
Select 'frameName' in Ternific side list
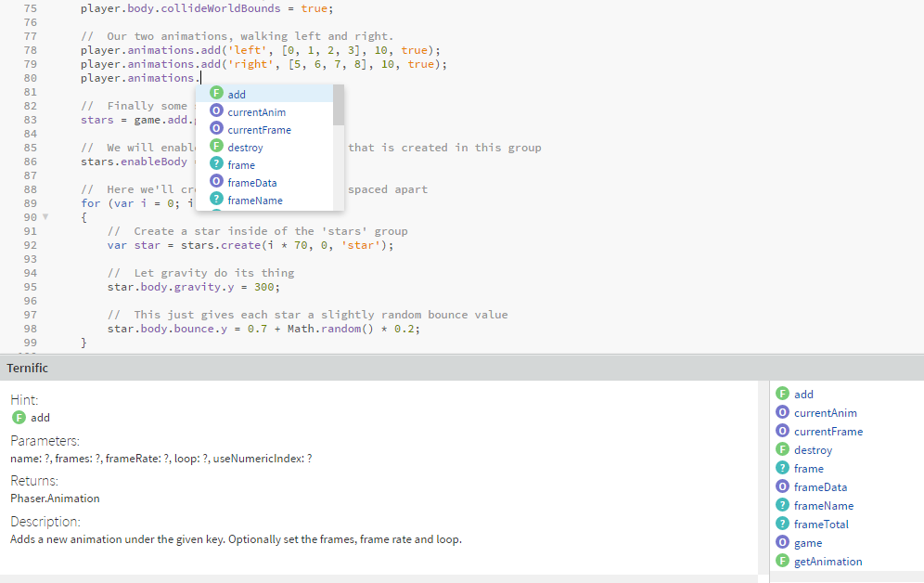tap(823, 506)
